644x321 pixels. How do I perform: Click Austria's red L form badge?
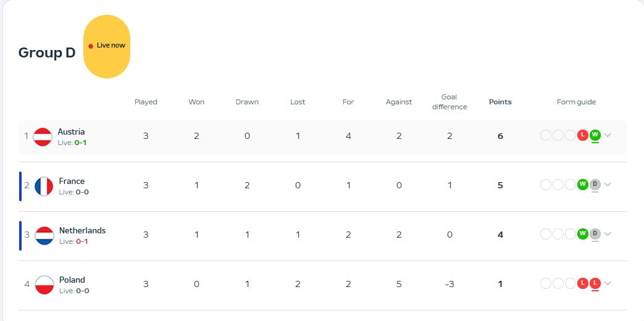[x=582, y=135]
